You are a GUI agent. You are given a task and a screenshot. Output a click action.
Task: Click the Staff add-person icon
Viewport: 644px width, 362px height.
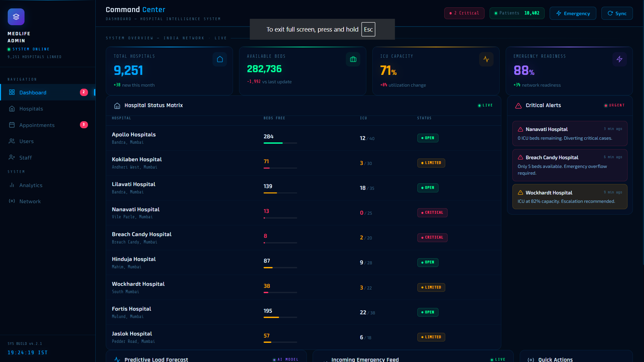point(12,157)
